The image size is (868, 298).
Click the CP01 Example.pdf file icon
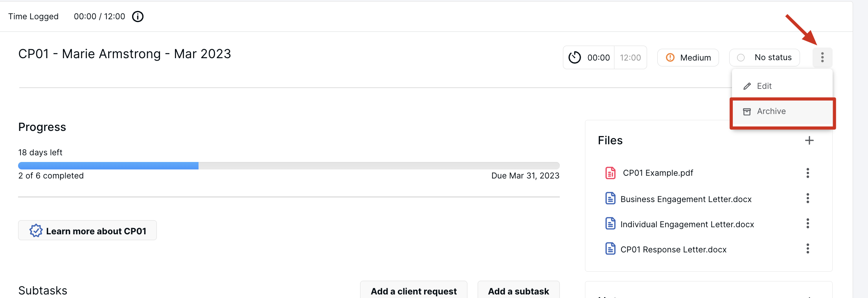611,173
